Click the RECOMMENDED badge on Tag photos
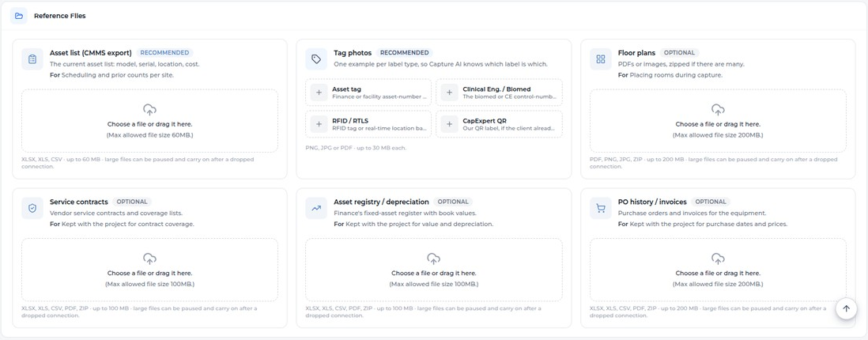Viewport: 868px width, 340px height. click(x=405, y=53)
